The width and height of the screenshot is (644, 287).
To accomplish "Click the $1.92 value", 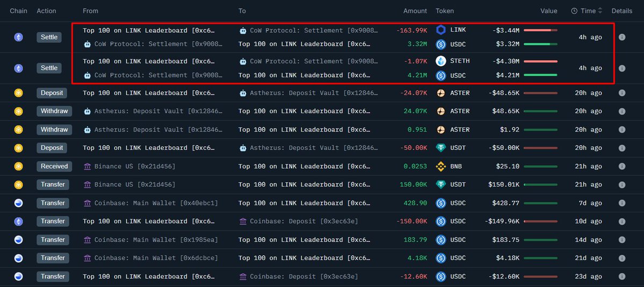I will pos(510,130).
